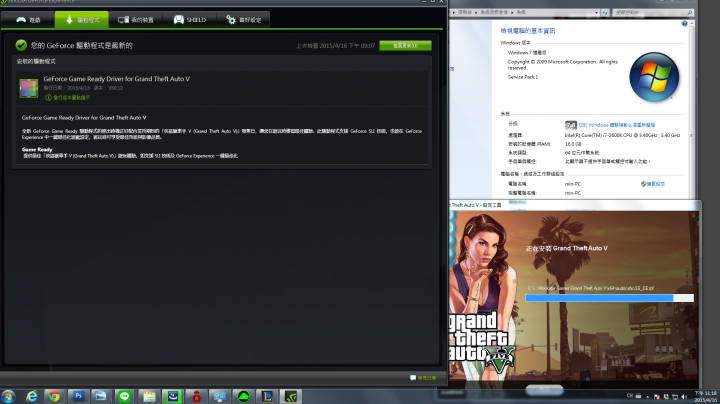
Task: Open the red figure app on the taskbar
Action: pos(197,396)
